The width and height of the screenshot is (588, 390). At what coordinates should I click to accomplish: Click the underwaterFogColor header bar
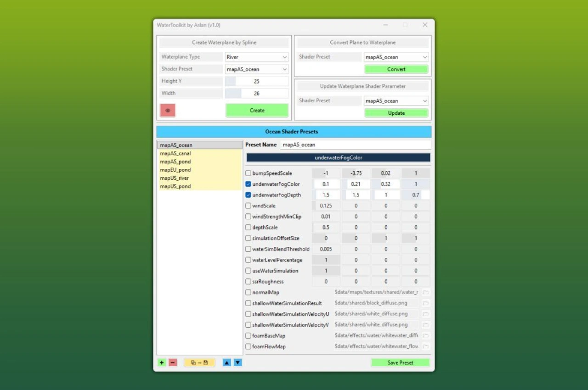coord(339,157)
